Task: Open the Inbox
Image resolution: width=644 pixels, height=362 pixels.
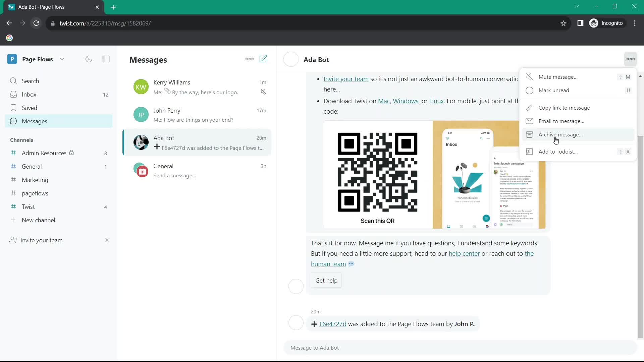Action: point(59,94)
